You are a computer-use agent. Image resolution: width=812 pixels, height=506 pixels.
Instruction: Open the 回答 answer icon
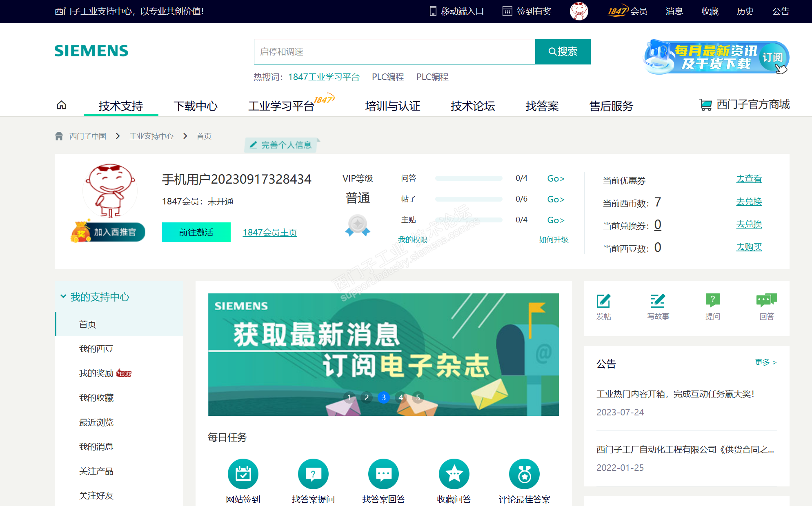[x=766, y=301]
